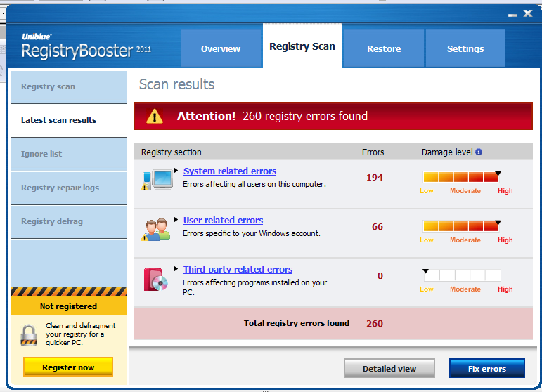Click the Not registered status label

click(x=68, y=306)
